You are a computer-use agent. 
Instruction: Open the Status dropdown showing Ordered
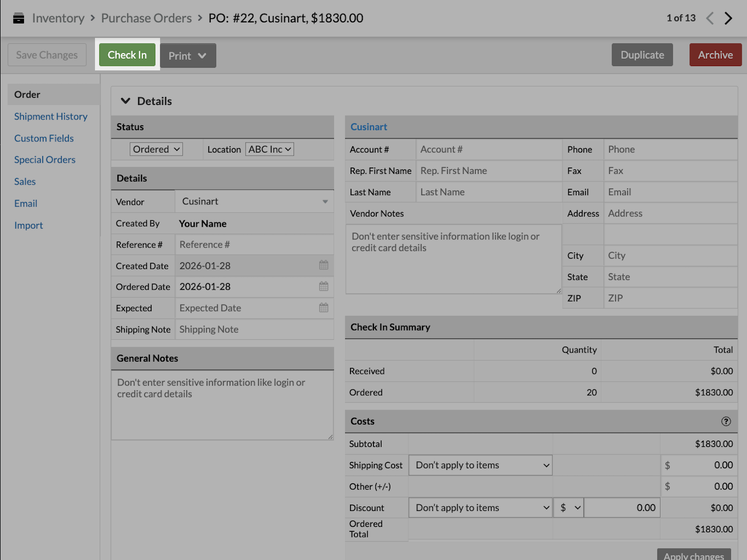156,149
